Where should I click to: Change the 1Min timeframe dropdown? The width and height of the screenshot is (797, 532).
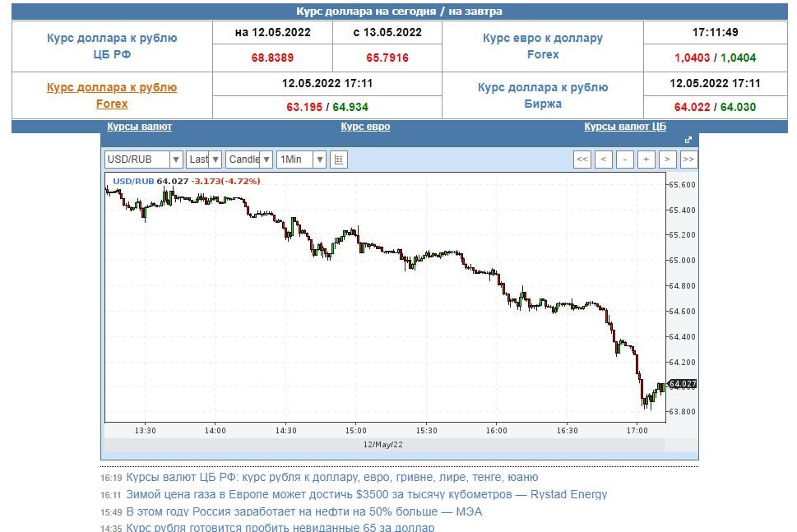pyautogui.click(x=301, y=160)
